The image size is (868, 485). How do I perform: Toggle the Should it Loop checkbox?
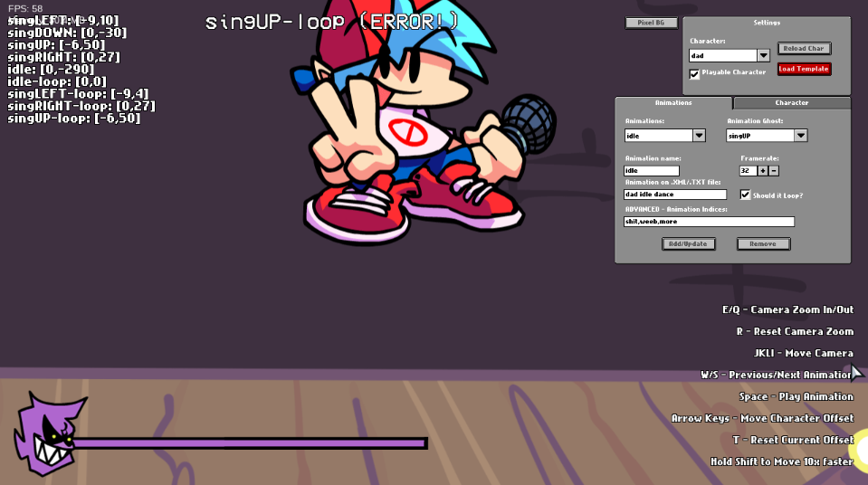click(745, 195)
